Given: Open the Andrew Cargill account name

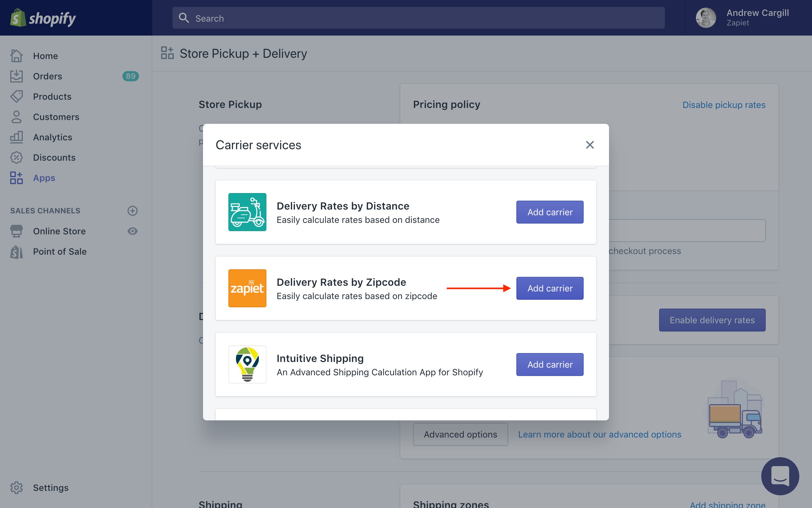Looking at the screenshot, I should [x=757, y=13].
